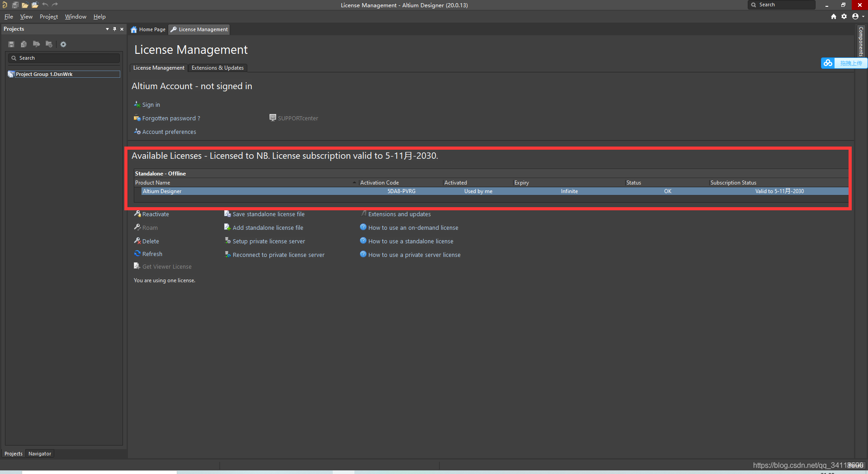This screenshot has height=474, width=868.
Task: Open the Help menu
Action: [99, 17]
